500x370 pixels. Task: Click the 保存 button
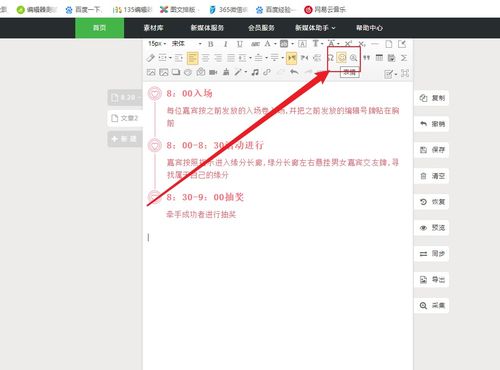432,150
